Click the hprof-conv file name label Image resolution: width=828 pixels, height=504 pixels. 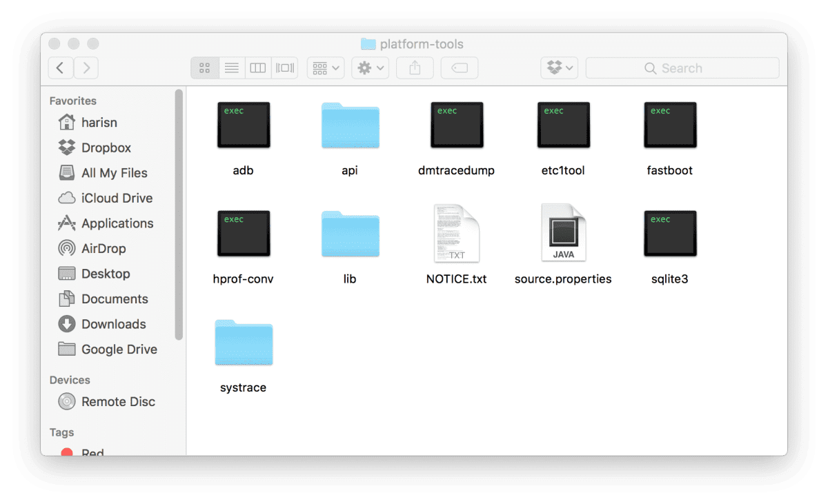pos(244,279)
